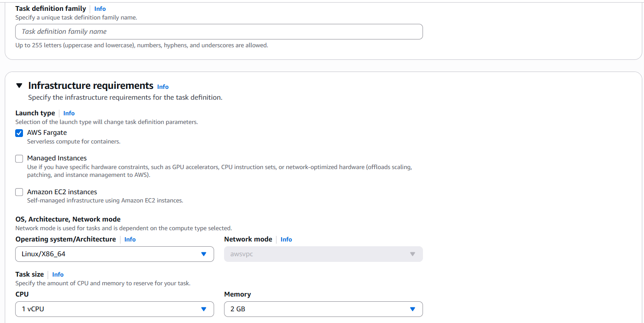This screenshot has width=644, height=323.
Task: Click the grayed Network mode chevron icon
Action: [x=412, y=254]
